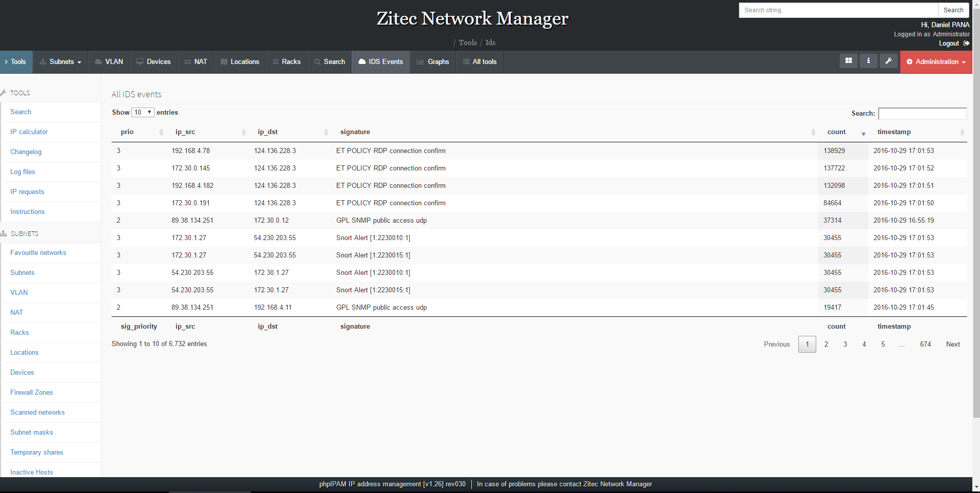Open the All tools tab
Screen dimensions: 980x493
point(480,62)
